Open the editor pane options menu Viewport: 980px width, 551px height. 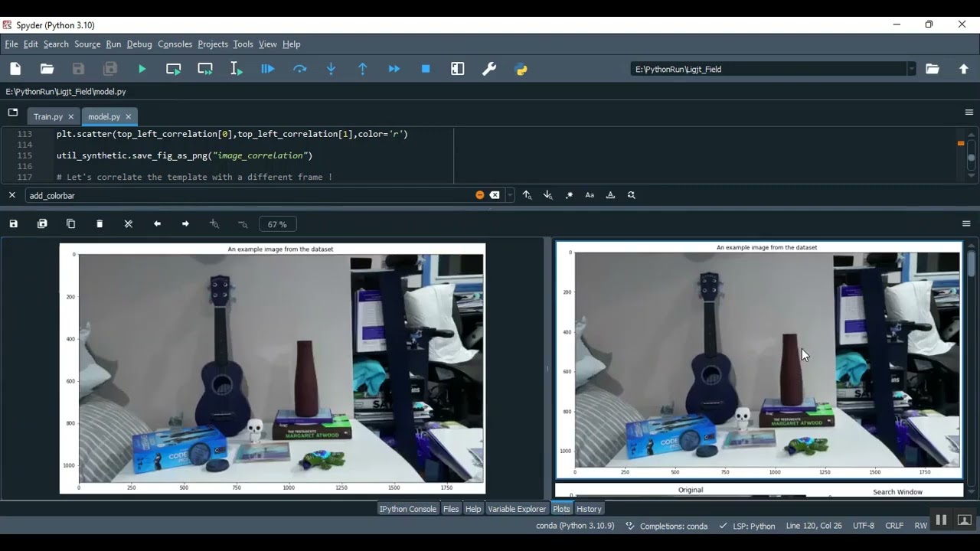[x=969, y=112]
